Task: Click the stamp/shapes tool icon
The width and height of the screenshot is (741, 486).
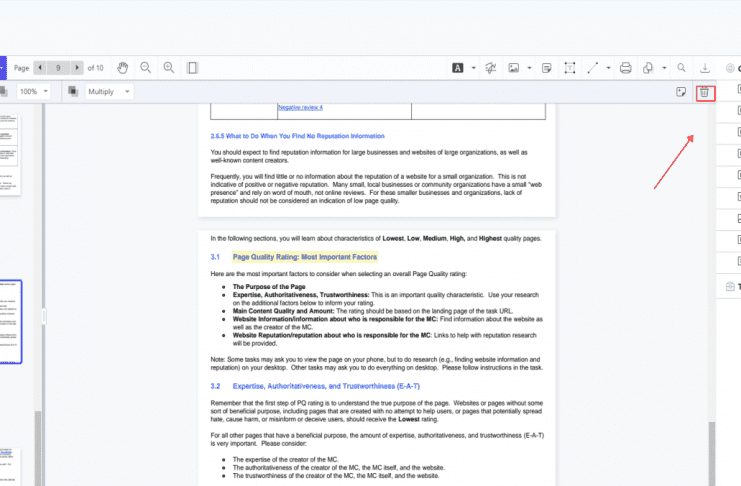Action: coord(648,68)
